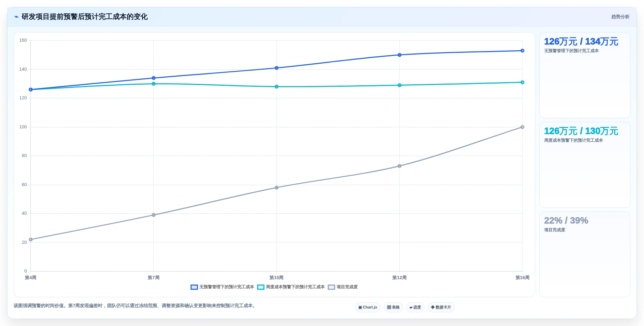Screen dimensions: 644x326
Task: Click the cyan line point at 第10周
Action: click(x=276, y=87)
